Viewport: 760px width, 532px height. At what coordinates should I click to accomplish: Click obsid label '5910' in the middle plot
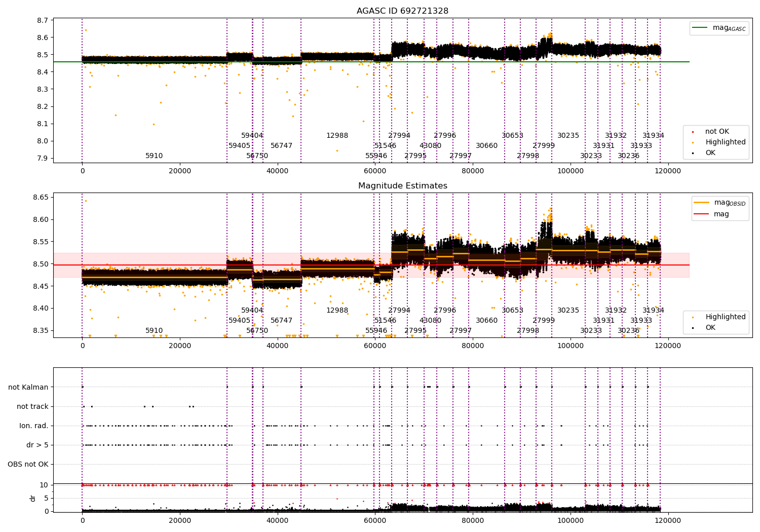(154, 331)
